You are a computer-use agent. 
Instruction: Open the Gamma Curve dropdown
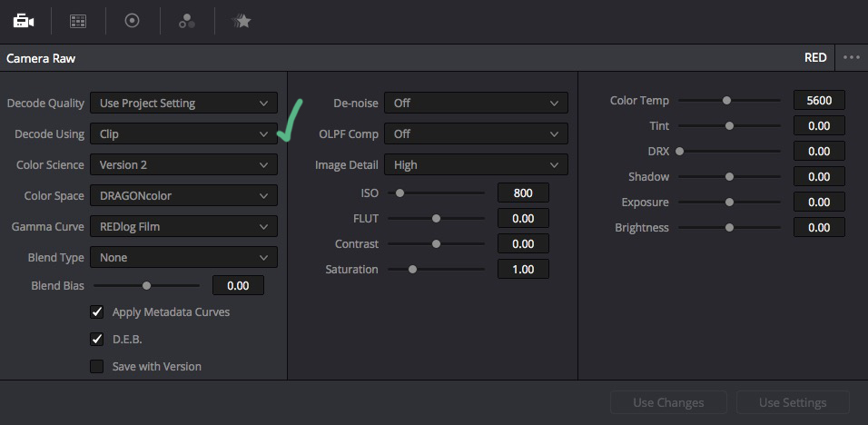pos(183,226)
